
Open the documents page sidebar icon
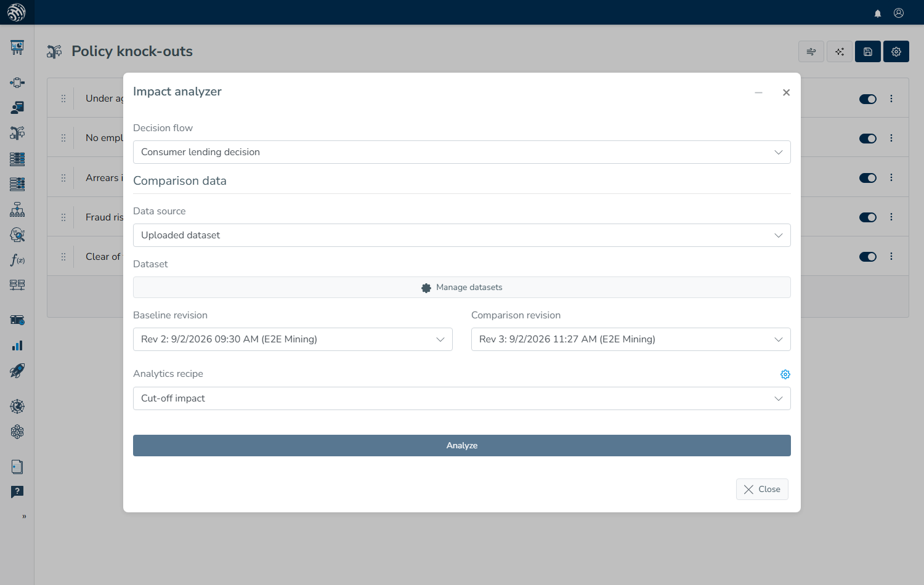click(17, 467)
